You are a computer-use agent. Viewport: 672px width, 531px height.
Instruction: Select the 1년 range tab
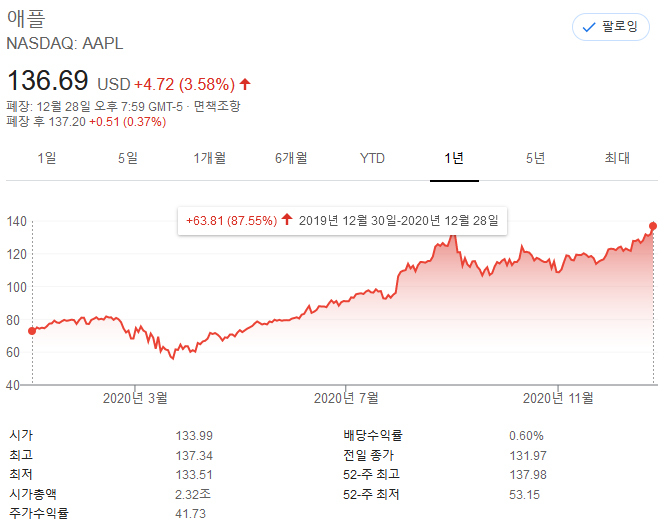[x=454, y=158]
